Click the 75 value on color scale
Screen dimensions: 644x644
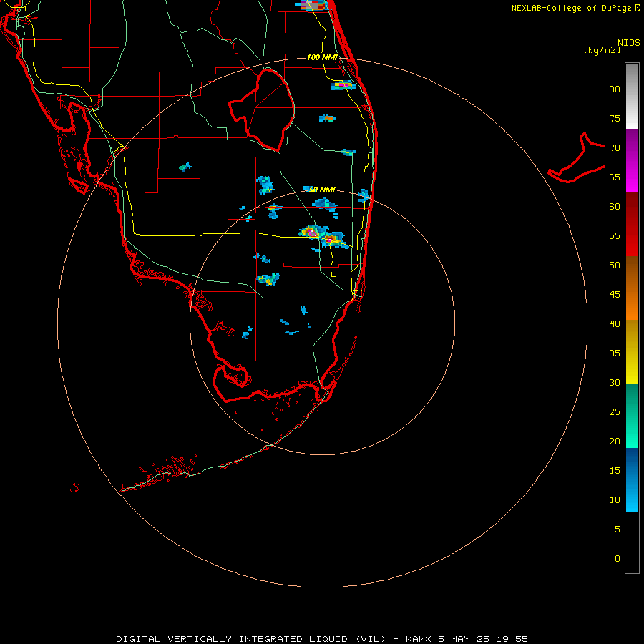coord(615,118)
